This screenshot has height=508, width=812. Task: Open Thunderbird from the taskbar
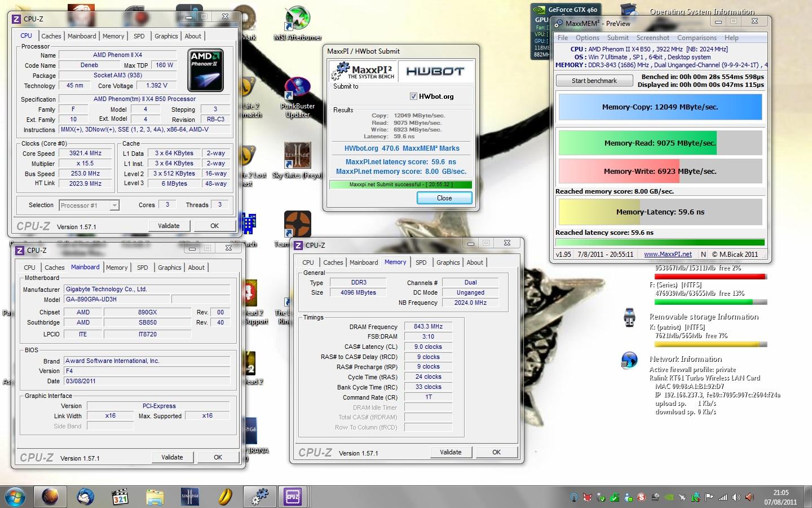point(85,497)
